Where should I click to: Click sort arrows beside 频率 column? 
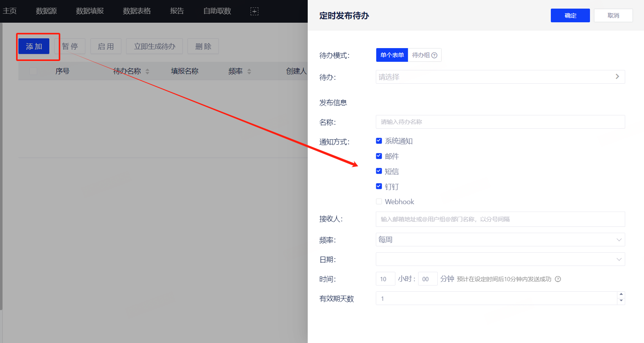[x=249, y=72]
